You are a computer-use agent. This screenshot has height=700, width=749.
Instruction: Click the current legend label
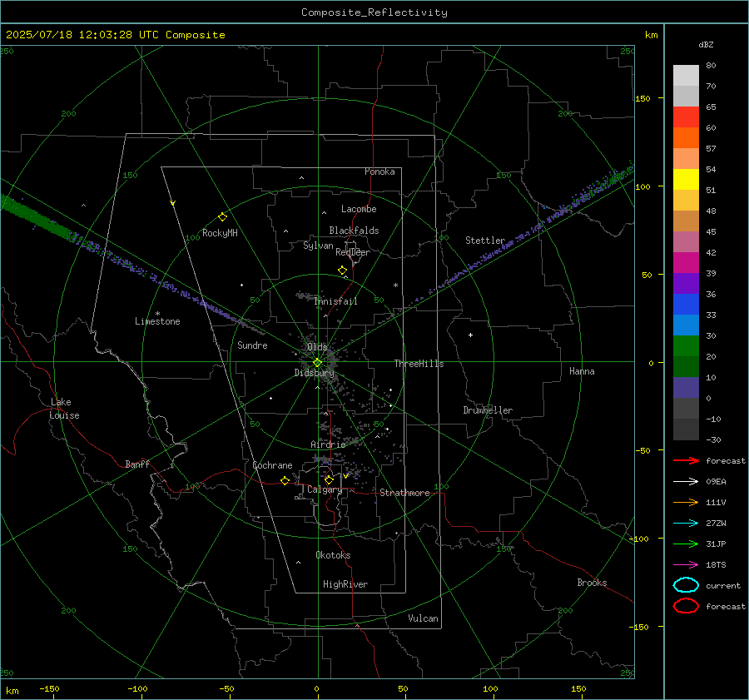click(x=723, y=585)
